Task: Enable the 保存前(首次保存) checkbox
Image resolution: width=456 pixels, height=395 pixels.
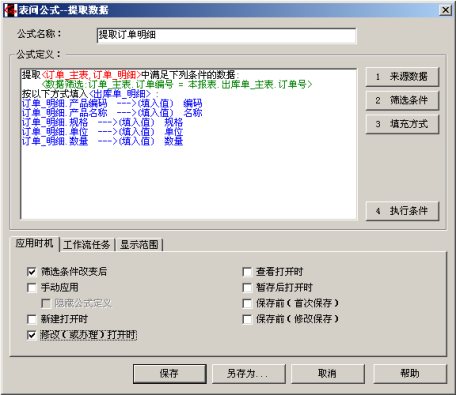Action: click(x=247, y=303)
